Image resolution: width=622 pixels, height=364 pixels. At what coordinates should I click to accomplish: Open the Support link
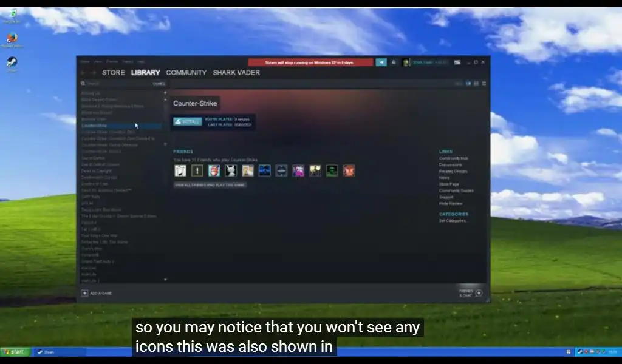coord(446,197)
